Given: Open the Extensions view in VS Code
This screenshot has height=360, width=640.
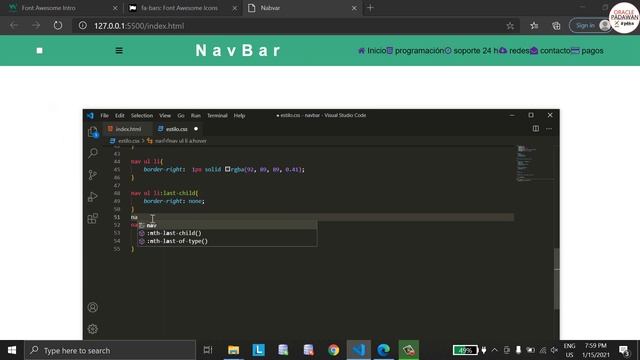Looking at the screenshot, I should point(93,218).
